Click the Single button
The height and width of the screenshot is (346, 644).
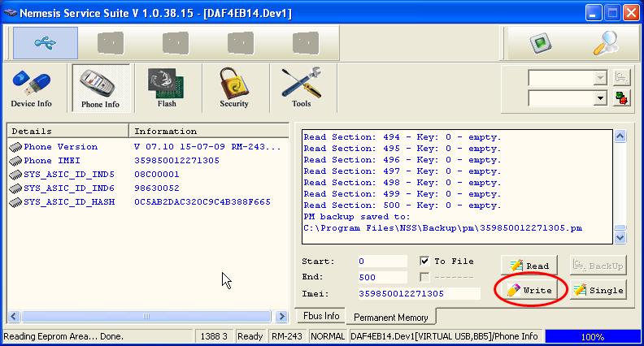tap(598, 290)
